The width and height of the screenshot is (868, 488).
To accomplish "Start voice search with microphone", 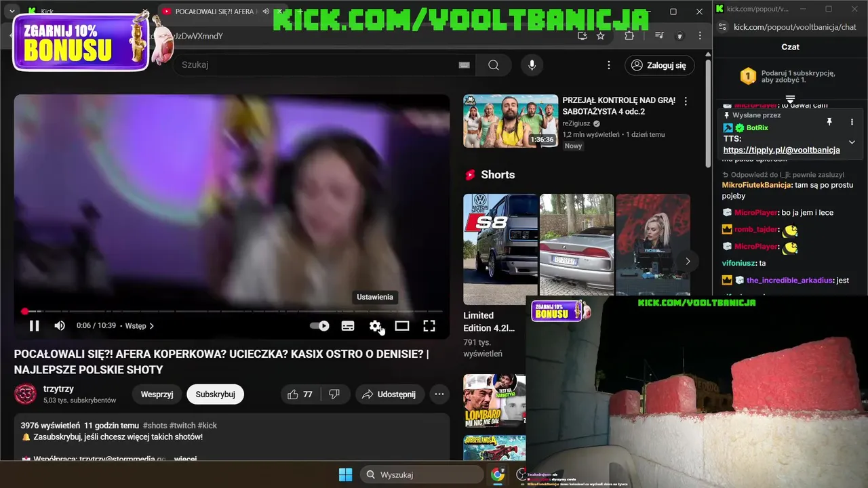I will [532, 65].
